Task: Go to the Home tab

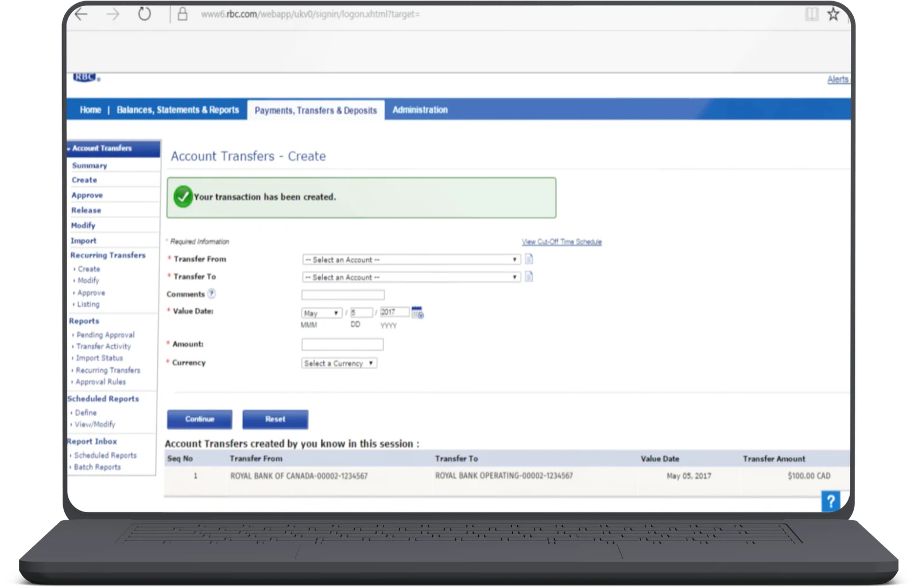Action: (90, 110)
